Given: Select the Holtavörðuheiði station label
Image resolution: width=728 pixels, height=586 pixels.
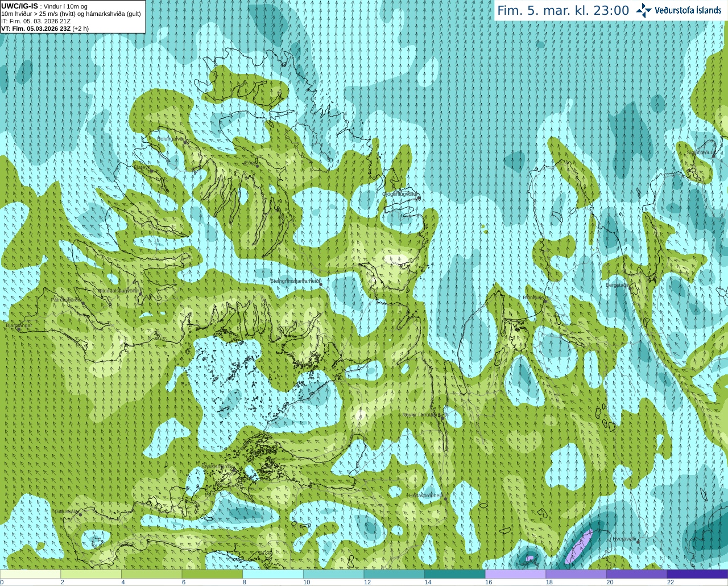Looking at the screenshot, I should [426, 496].
